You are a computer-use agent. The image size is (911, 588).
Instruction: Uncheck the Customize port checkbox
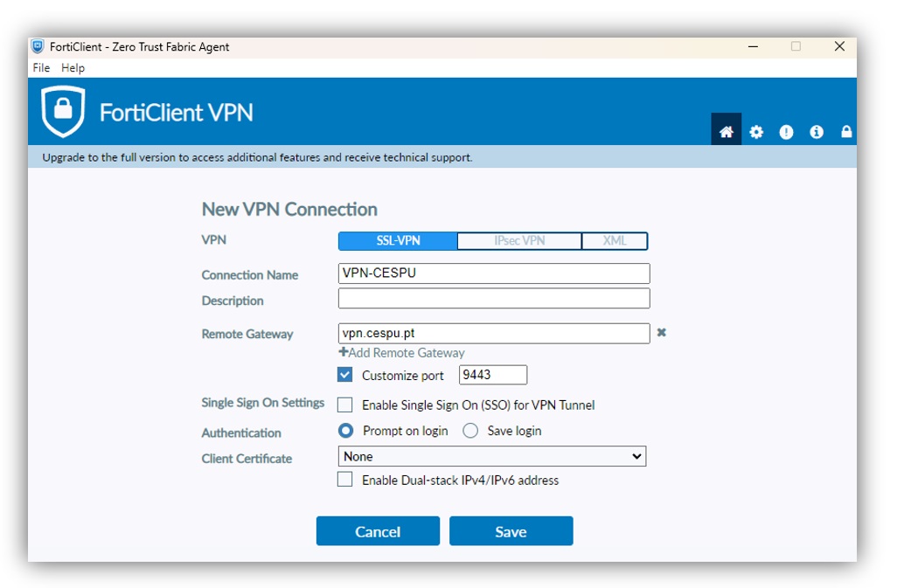345,375
